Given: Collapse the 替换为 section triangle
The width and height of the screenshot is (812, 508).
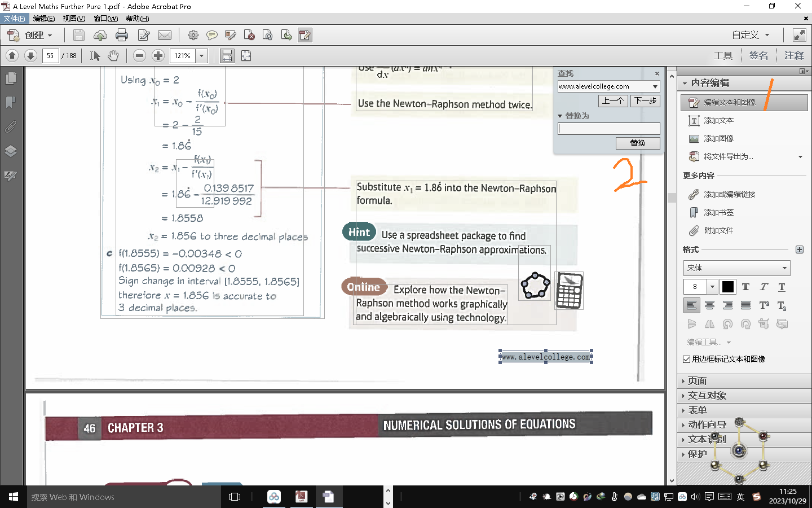Looking at the screenshot, I should click(560, 116).
